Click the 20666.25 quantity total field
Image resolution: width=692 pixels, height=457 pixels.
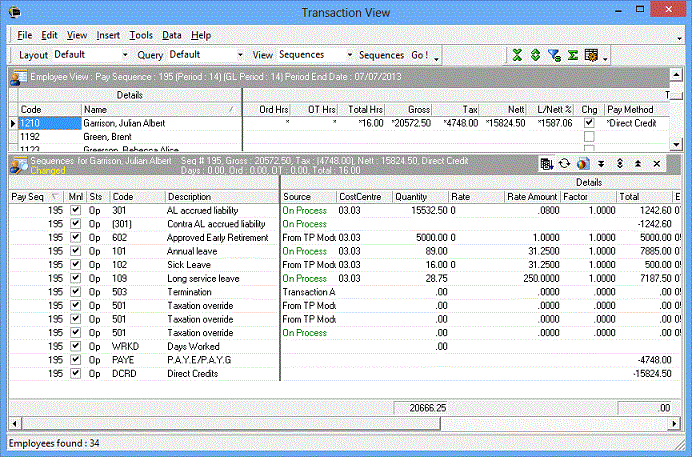(x=420, y=408)
